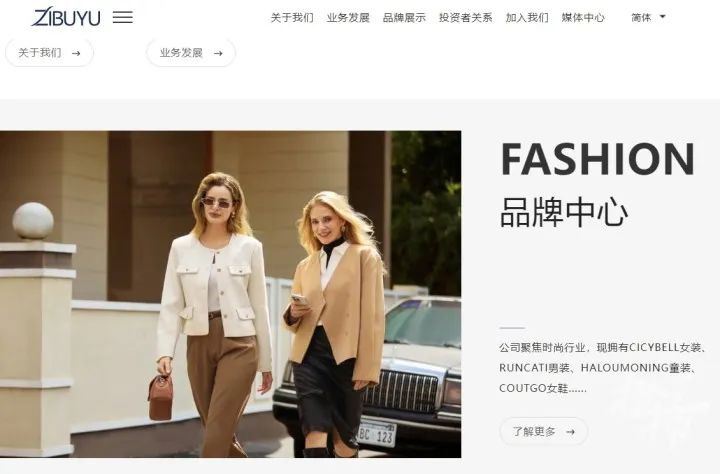The height and width of the screenshot is (474, 720).
Task: Click the 了解更多 button
Action: pyautogui.click(x=544, y=431)
